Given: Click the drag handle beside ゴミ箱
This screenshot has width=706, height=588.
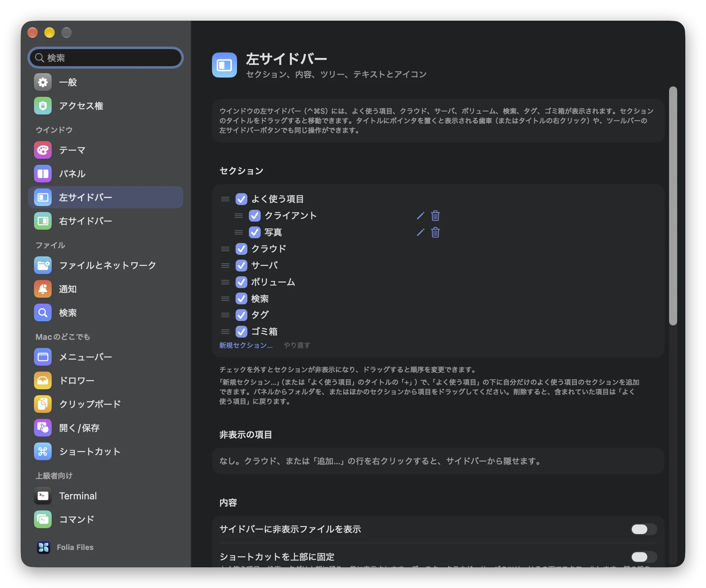Looking at the screenshot, I should pyautogui.click(x=225, y=332).
